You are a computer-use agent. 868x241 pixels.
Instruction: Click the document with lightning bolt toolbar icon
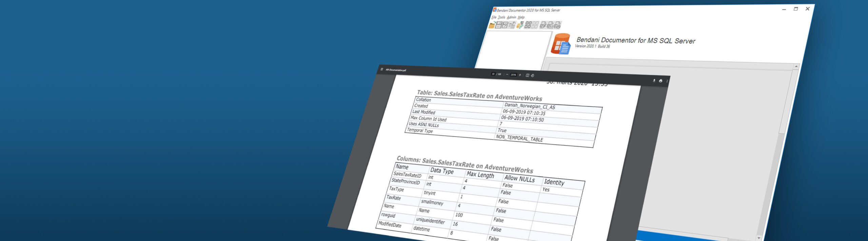(x=543, y=25)
